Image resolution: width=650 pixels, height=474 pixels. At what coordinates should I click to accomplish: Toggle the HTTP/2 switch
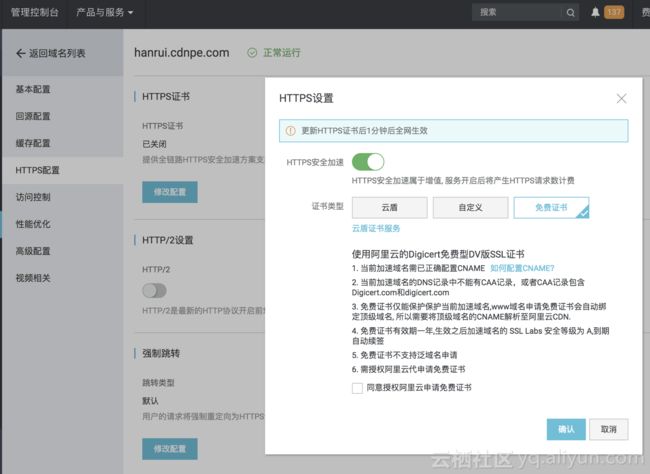pyautogui.click(x=154, y=290)
